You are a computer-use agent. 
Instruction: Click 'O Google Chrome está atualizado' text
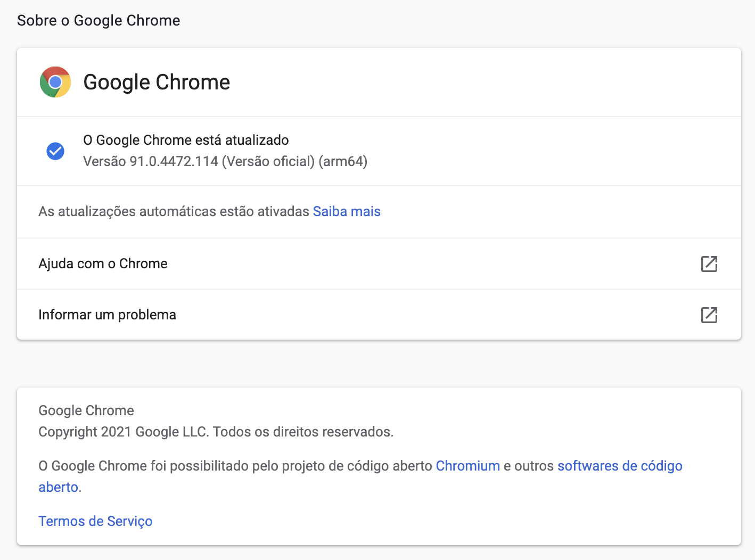pyautogui.click(x=186, y=140)
